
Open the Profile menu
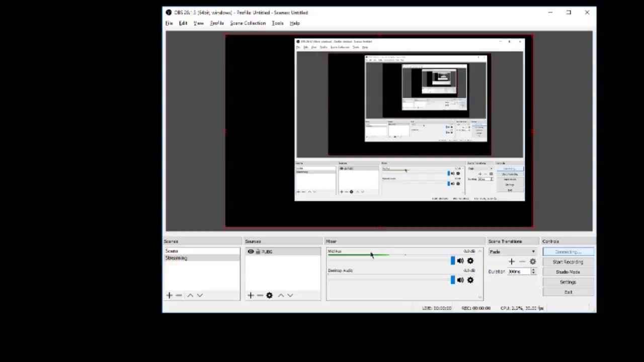pyautogui.click(x=217, y=23)
